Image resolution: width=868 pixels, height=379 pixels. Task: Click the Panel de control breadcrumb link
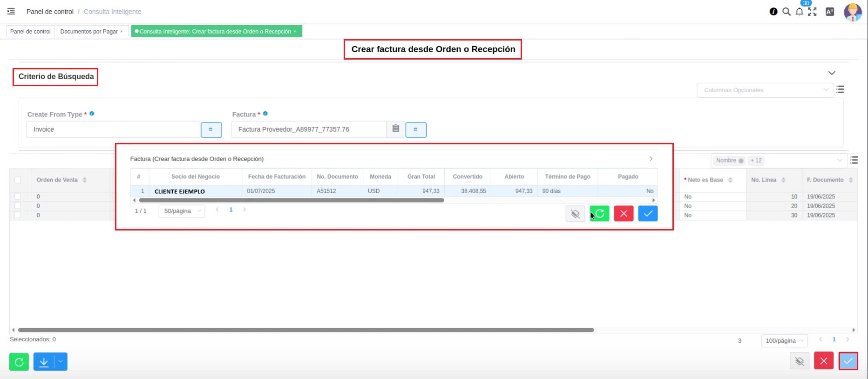point(50,12)
